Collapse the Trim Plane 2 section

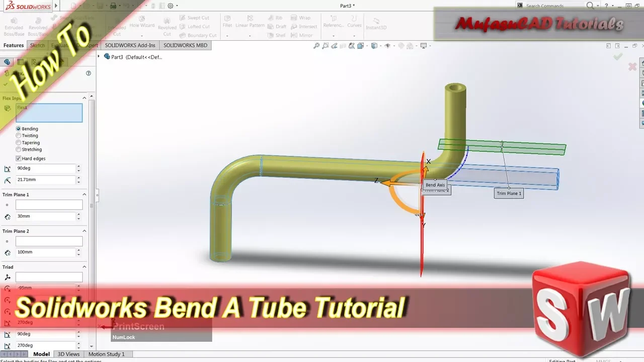(x=85, y=231)
